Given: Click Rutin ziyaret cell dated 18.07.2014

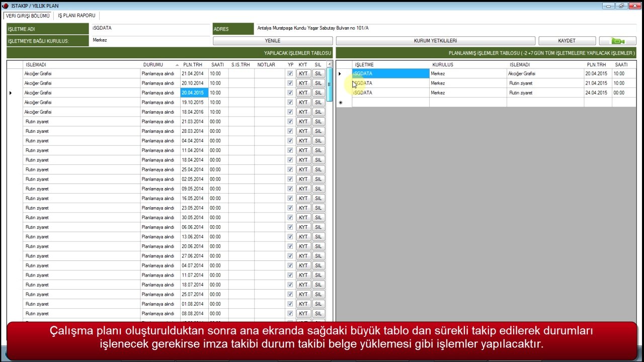Looking at the screenshot, I should click(82, 285).
